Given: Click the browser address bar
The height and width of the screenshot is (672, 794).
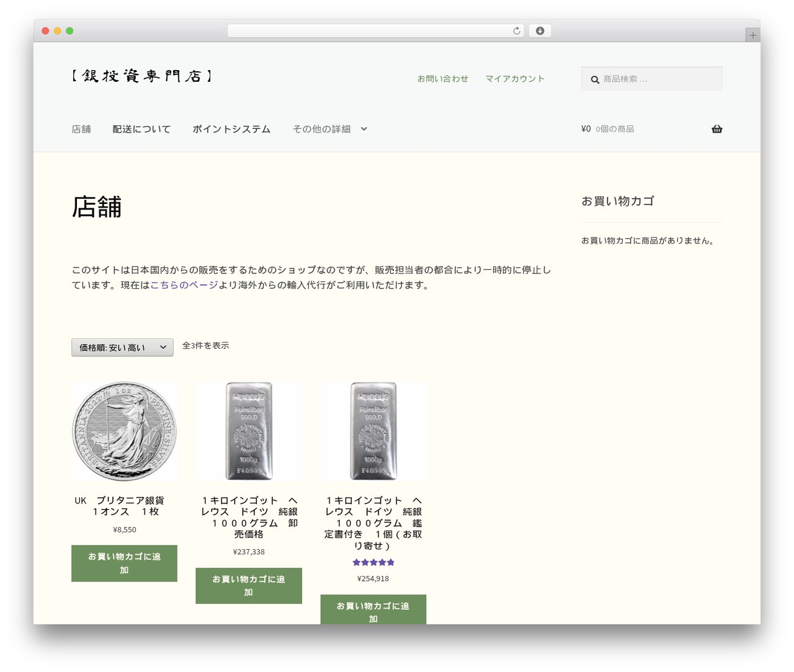Looking at the screenshot, I should [375, 31].
